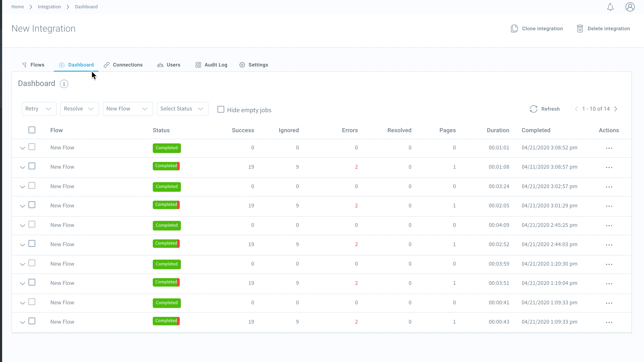Viewport: 644px width, 362px height.
Task: Select checkbox for job completed 3:08:57 pm
Action: (x=32, y=166)
